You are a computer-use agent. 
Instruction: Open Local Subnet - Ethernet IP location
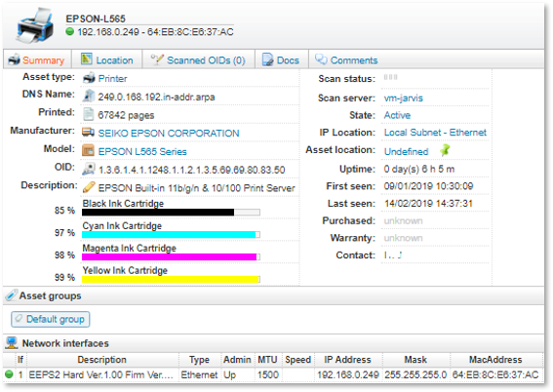click(435, 133)
